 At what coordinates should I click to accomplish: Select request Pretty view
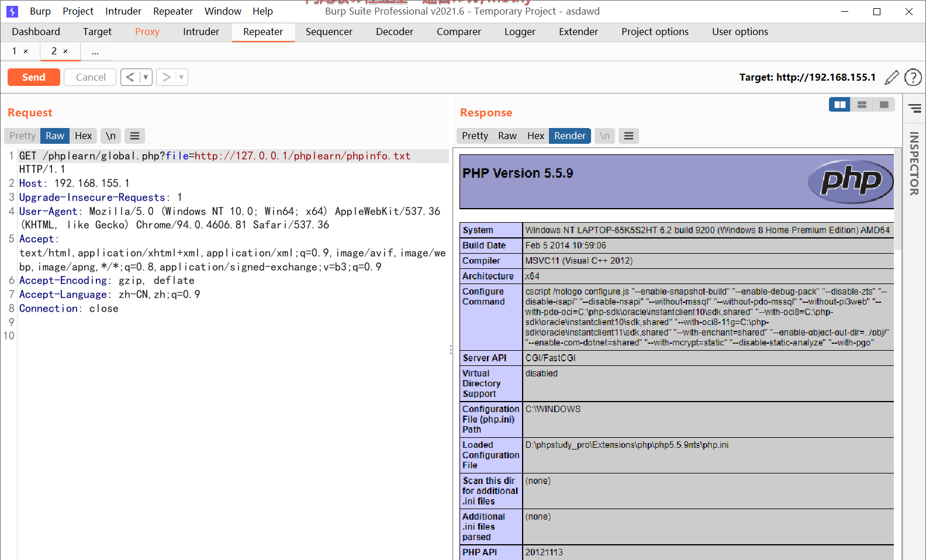(23, 136)
